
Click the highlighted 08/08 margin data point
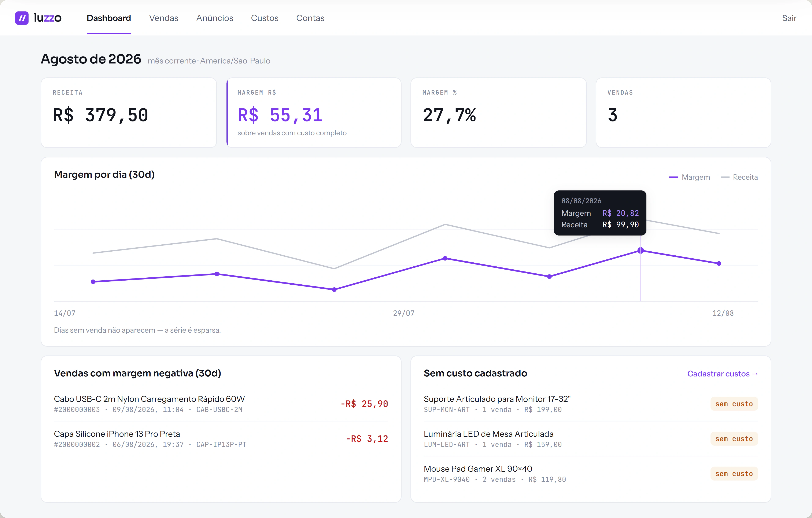pos(640,250)
